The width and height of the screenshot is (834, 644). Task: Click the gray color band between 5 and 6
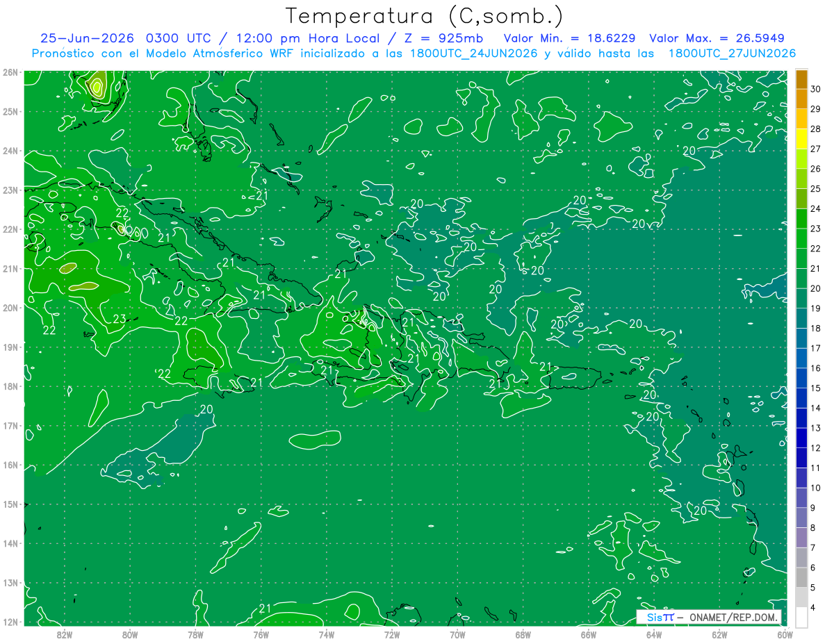click(801, 577)
